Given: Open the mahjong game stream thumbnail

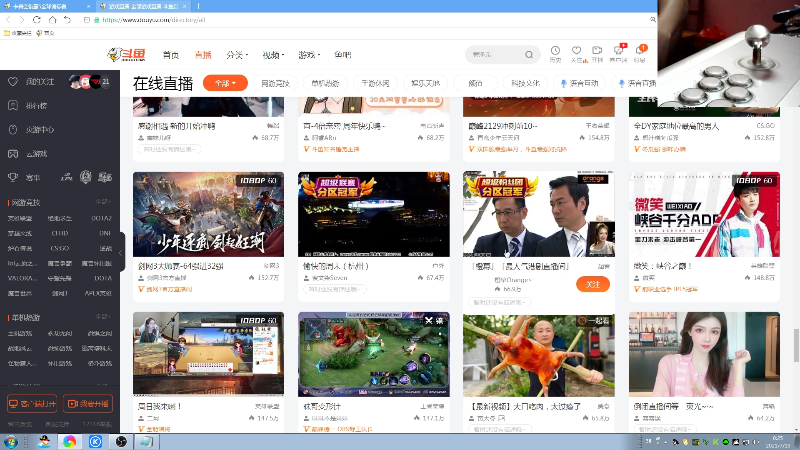Looking at the screenshot, I should (209, 354).
